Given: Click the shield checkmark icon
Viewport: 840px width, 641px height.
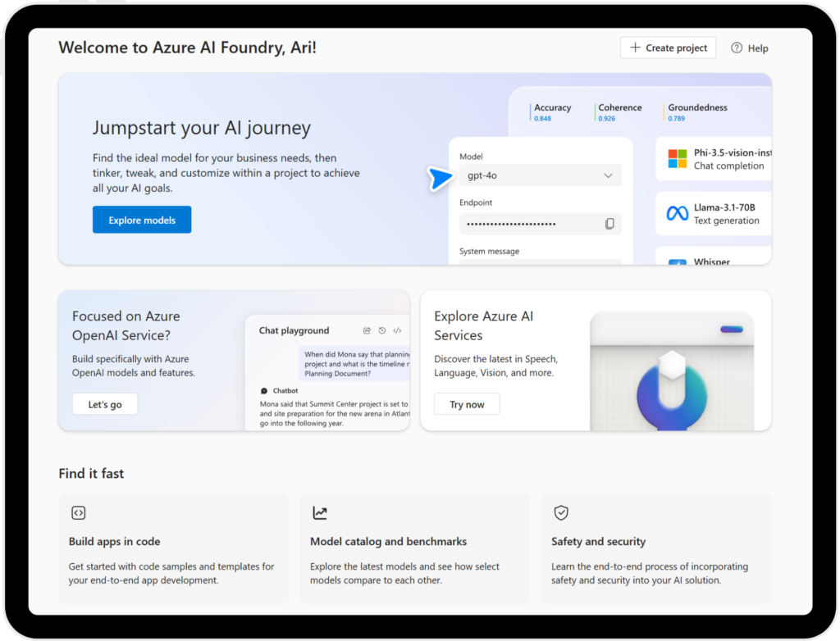Looking at the screenshot, I should pyautogui.click(x=561, y=513).
